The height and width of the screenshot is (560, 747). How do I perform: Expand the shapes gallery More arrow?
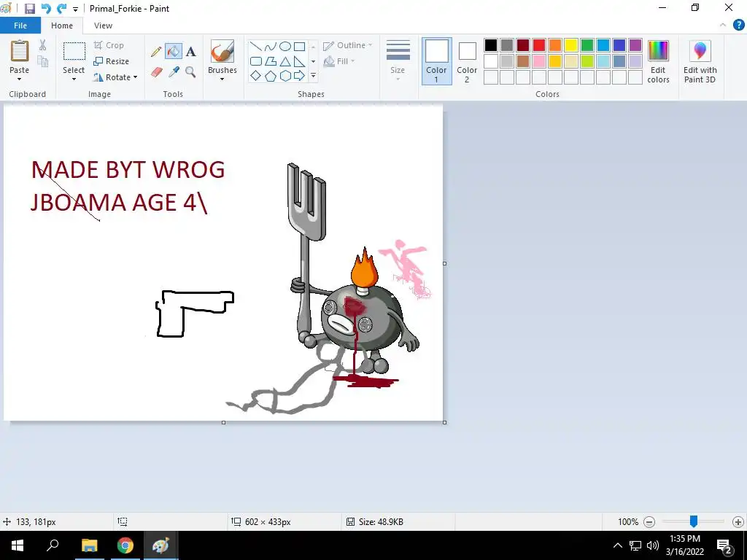313,76
